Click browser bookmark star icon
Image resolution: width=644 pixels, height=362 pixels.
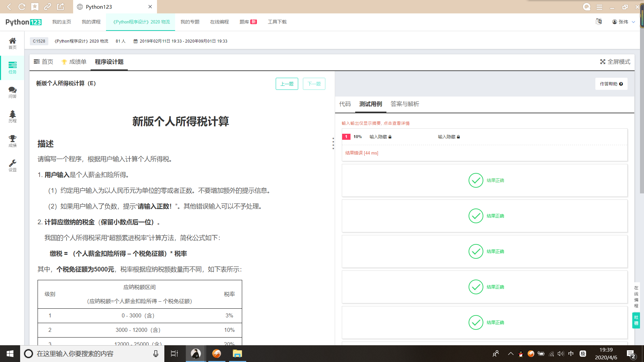coord(35,7)
